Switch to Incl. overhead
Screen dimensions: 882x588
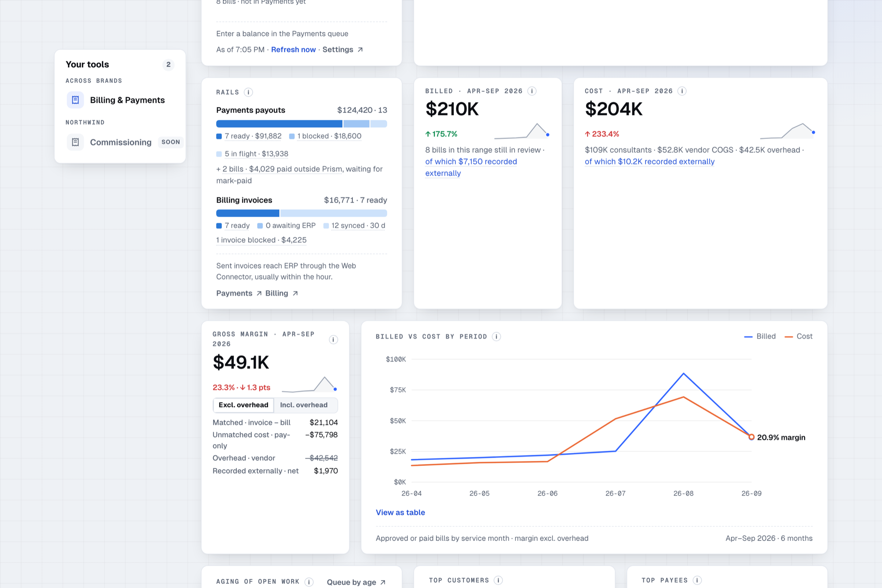pyautogui.click(x=304, y=405)
